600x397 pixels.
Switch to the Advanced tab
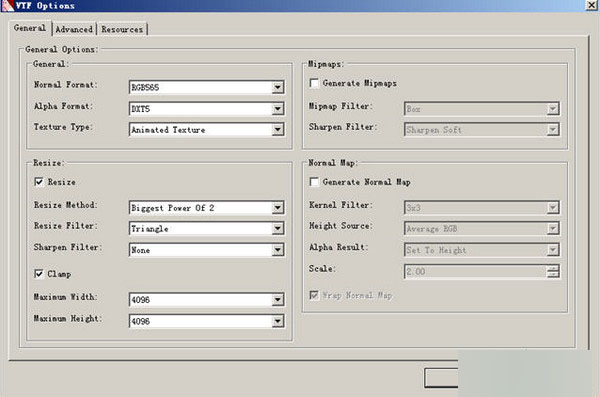[74, 29]
